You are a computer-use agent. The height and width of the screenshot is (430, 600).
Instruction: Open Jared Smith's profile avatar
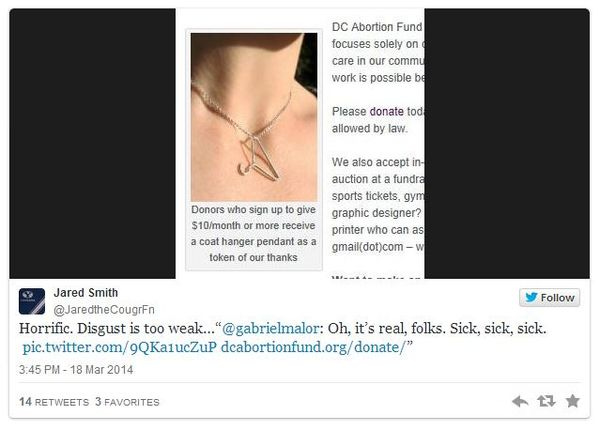coord(32,301)
